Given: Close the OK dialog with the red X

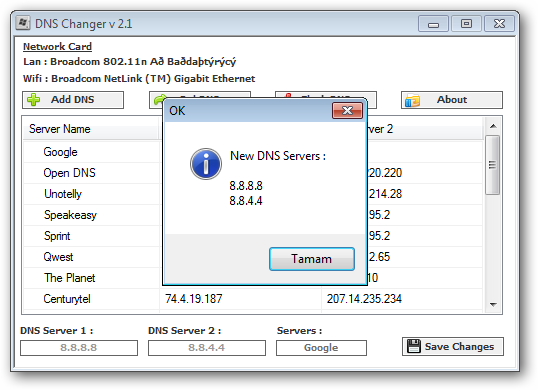Looking at the screenshot, I should click(x=347, y=110).
